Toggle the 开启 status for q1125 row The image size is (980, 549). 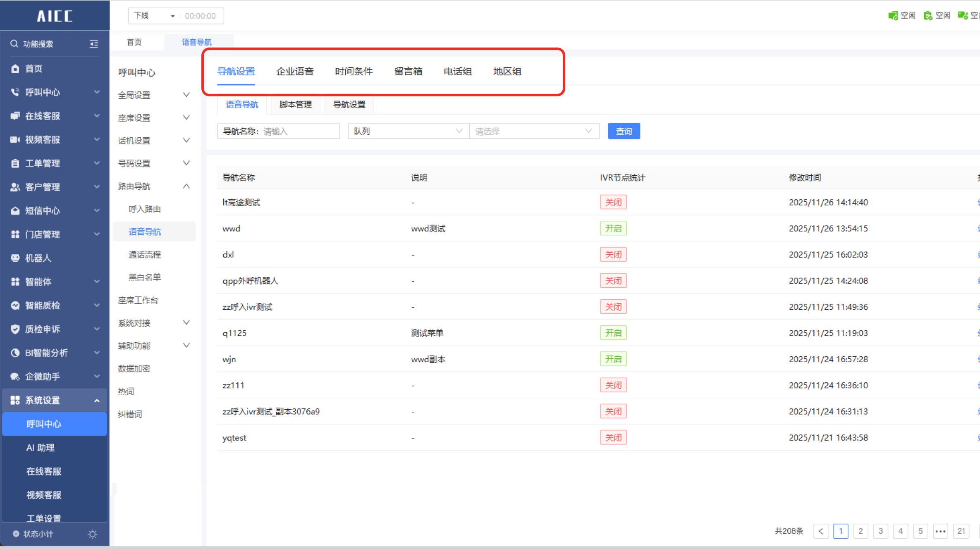[x=613, y=333]
